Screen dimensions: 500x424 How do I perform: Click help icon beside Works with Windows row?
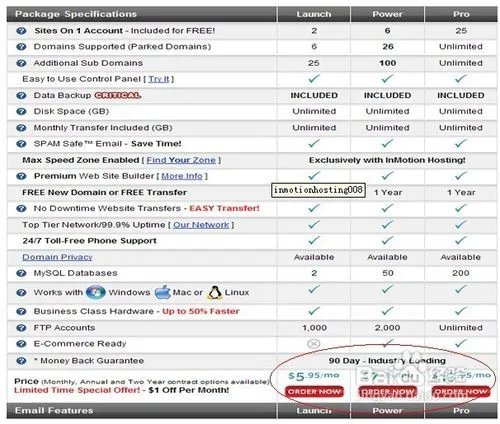pos(21,293)
